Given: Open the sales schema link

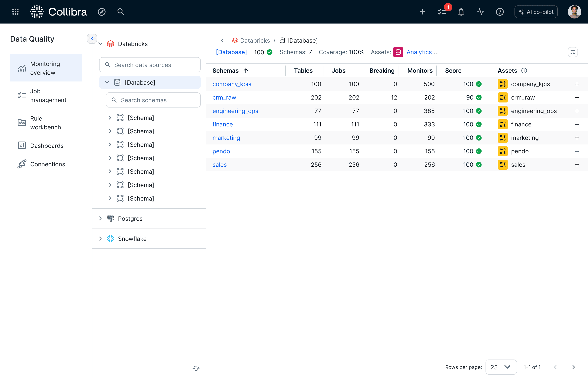Looking at the screenshot, I should [220, 165].
